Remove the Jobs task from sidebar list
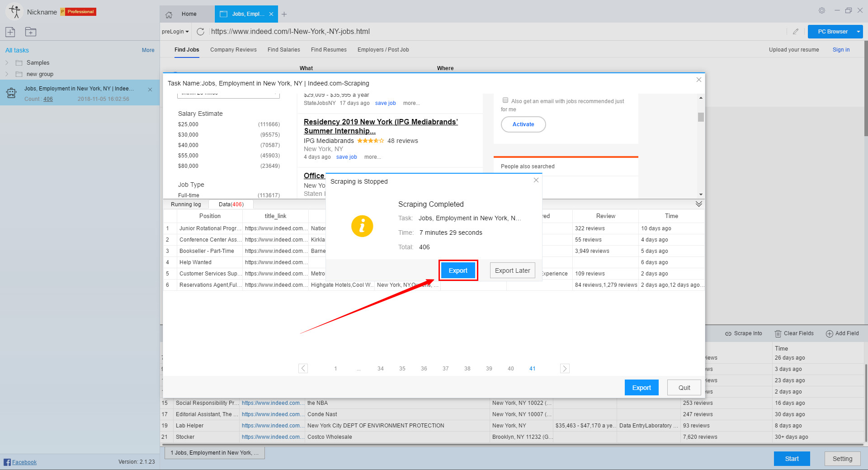The width and height of the screenshot is (868, 470). (150, 90)
